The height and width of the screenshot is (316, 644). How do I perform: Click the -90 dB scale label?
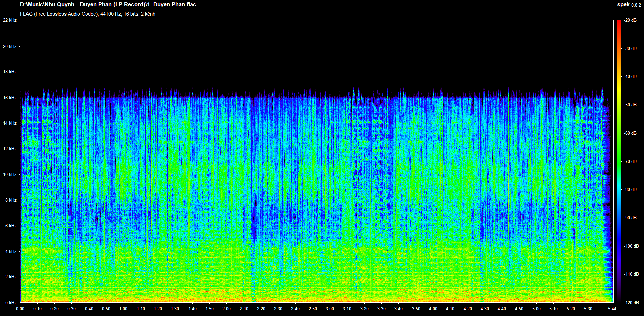(x=630, y=218)
